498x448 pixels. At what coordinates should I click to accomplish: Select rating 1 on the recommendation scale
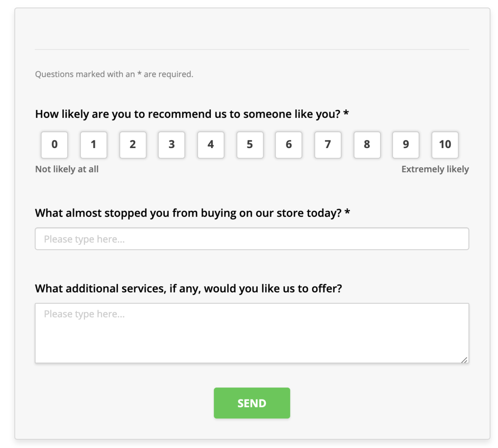(93, 145)
